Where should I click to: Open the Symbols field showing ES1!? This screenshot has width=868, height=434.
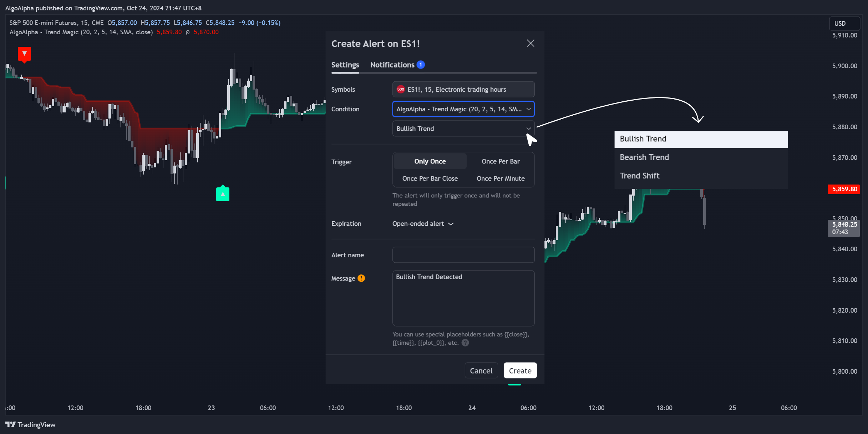pyautogui.click(x=463, y=89)
